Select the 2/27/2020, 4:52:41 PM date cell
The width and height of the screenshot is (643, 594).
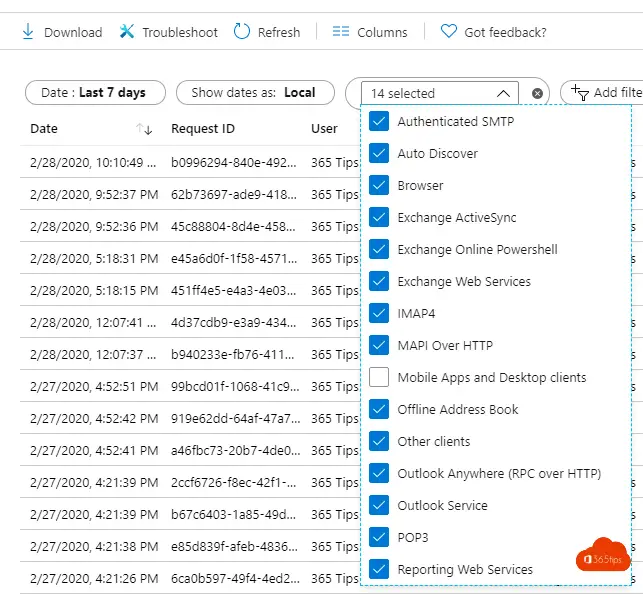(x=94, y=451)
